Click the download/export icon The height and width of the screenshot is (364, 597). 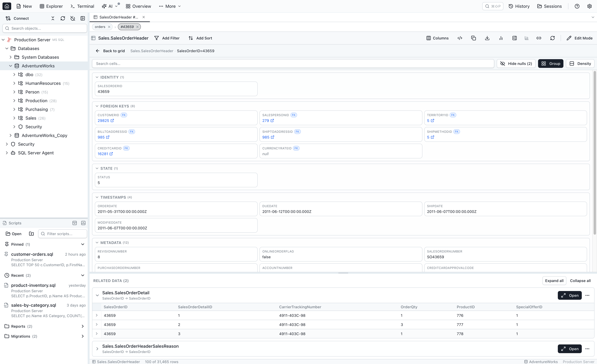pyautogui.click(x=487, y=38)
